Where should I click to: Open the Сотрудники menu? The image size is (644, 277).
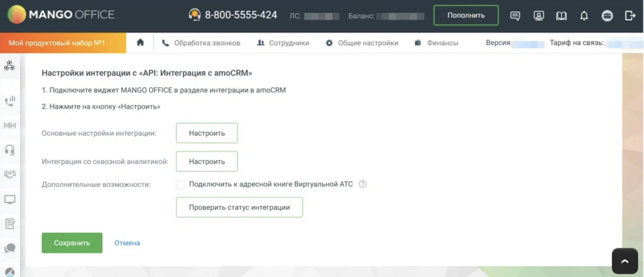(283, 43)
